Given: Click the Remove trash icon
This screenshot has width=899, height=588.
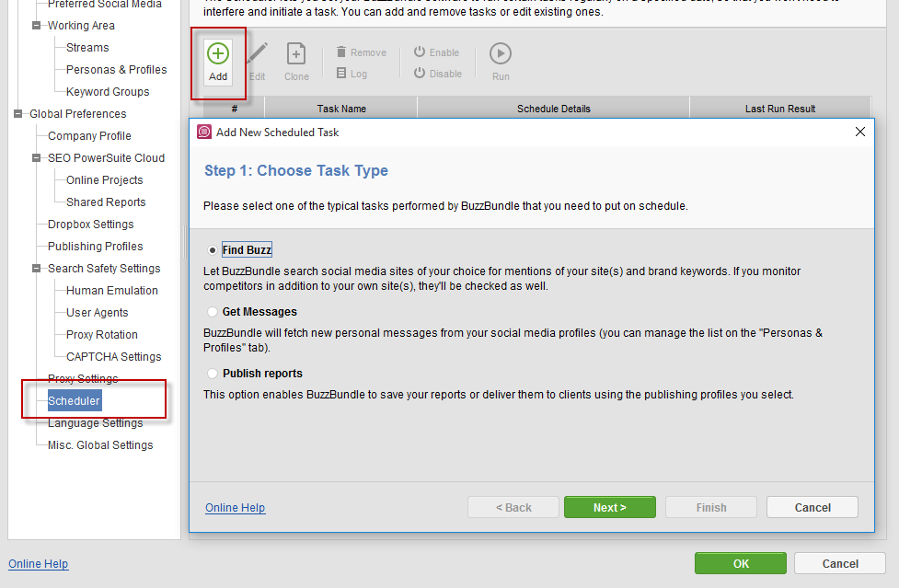Looking at the screenshot, I should tap(341, 52).
